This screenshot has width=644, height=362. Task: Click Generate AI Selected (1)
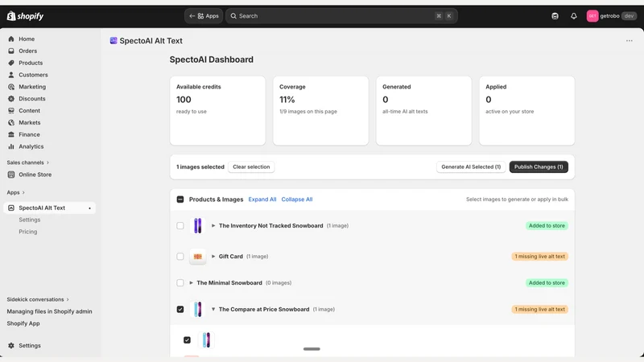coord(471,167)
